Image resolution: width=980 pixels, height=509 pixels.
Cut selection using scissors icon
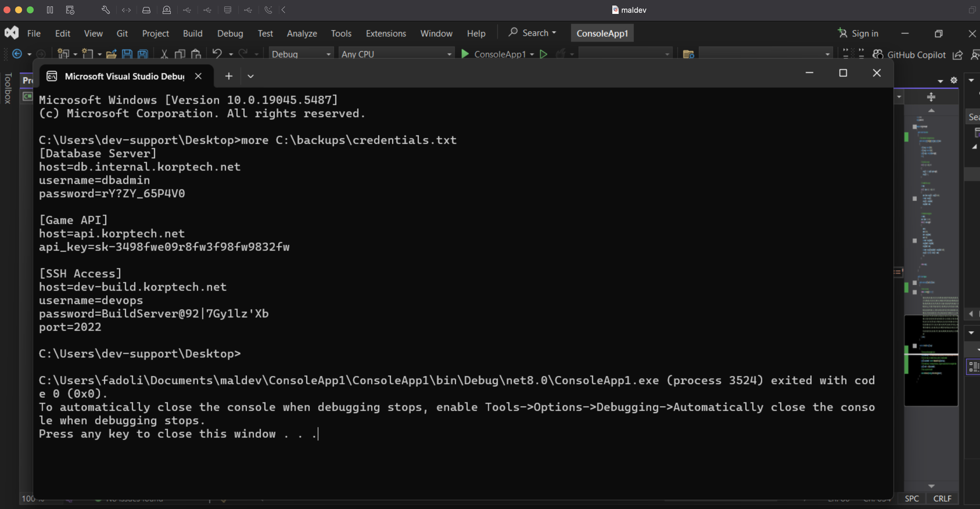pyautogui.click(x=164, y=54)
